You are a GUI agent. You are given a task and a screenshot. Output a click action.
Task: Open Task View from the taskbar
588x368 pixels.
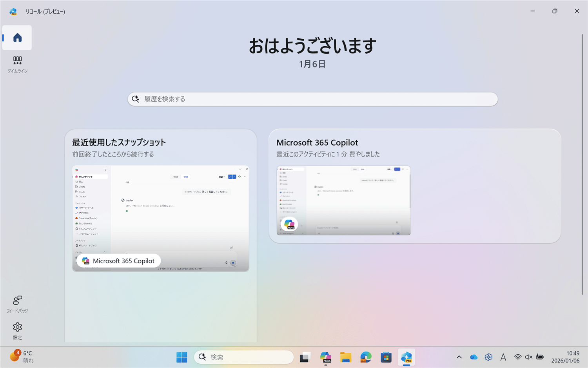(x=305, y=357)
